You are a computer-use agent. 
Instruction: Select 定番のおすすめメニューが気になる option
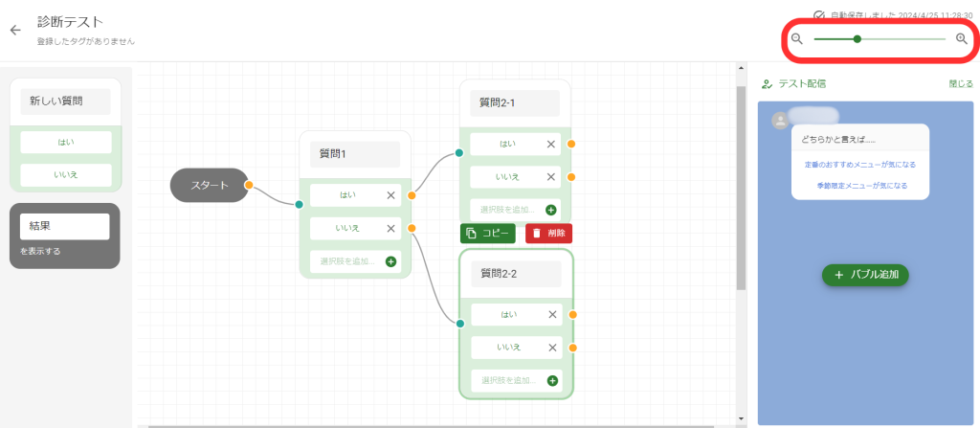859,165
